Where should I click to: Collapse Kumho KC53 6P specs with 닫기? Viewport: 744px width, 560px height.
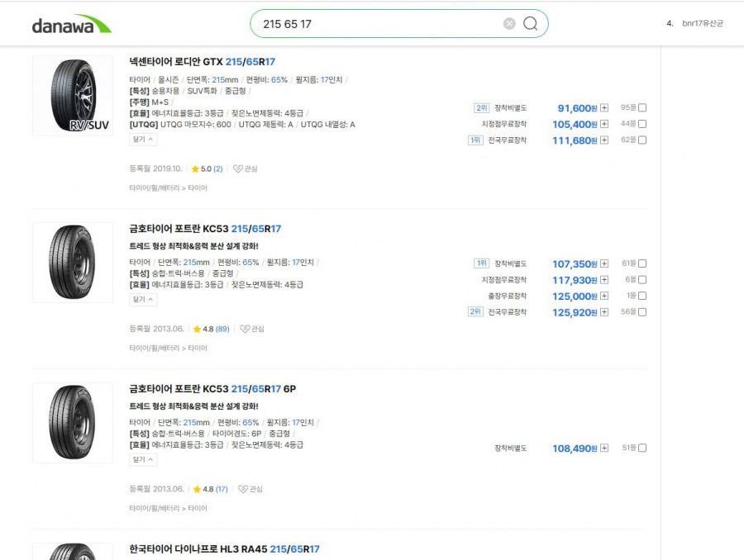[143, 459]
